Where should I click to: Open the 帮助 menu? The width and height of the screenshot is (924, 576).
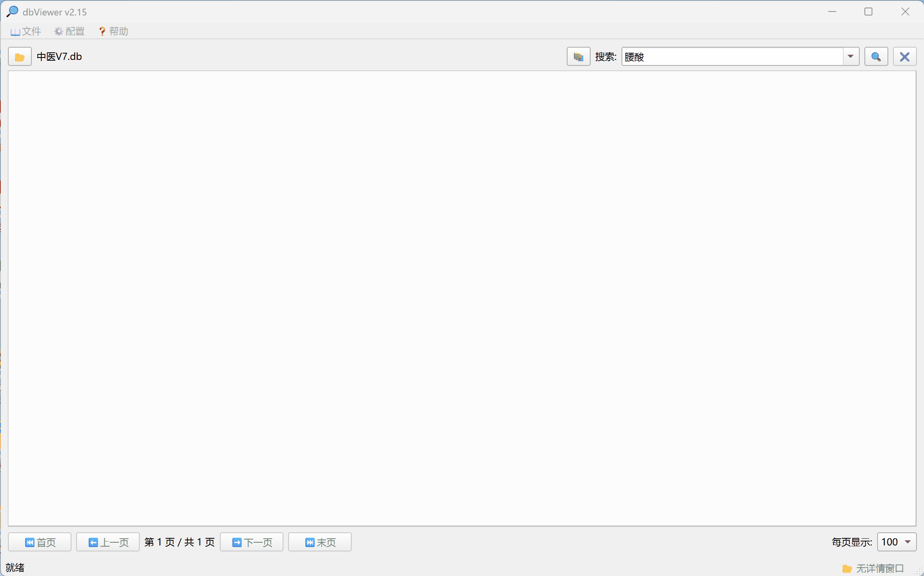[114, 31]
